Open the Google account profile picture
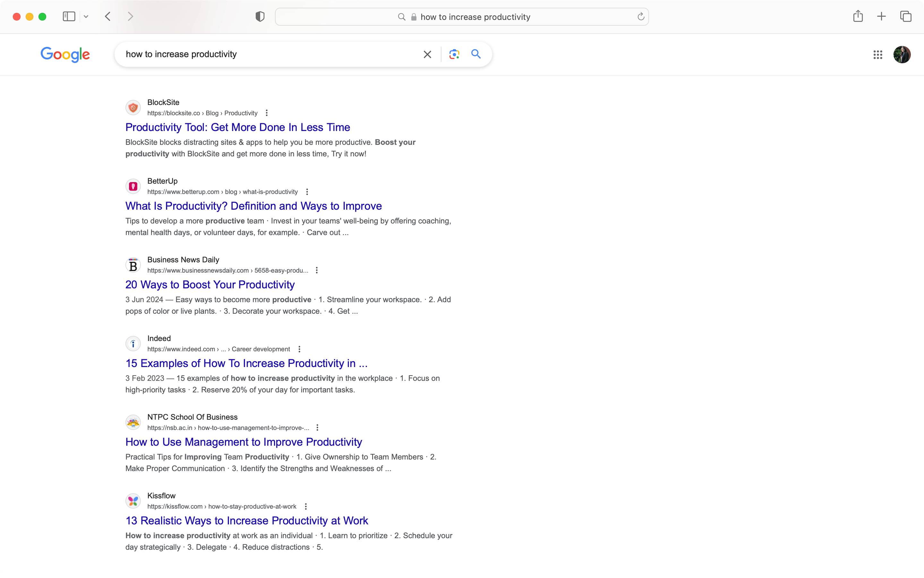Viewport: 924px width, 578px height. tap(902, 55)
